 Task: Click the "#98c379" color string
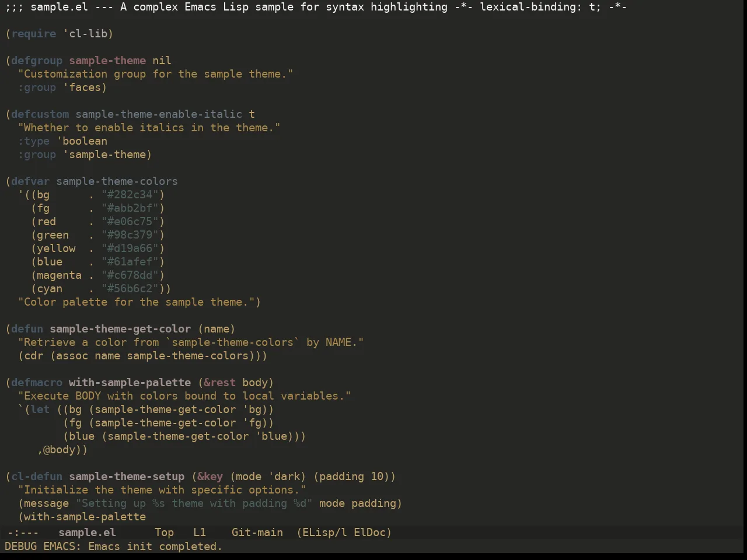tap(130, 235)
